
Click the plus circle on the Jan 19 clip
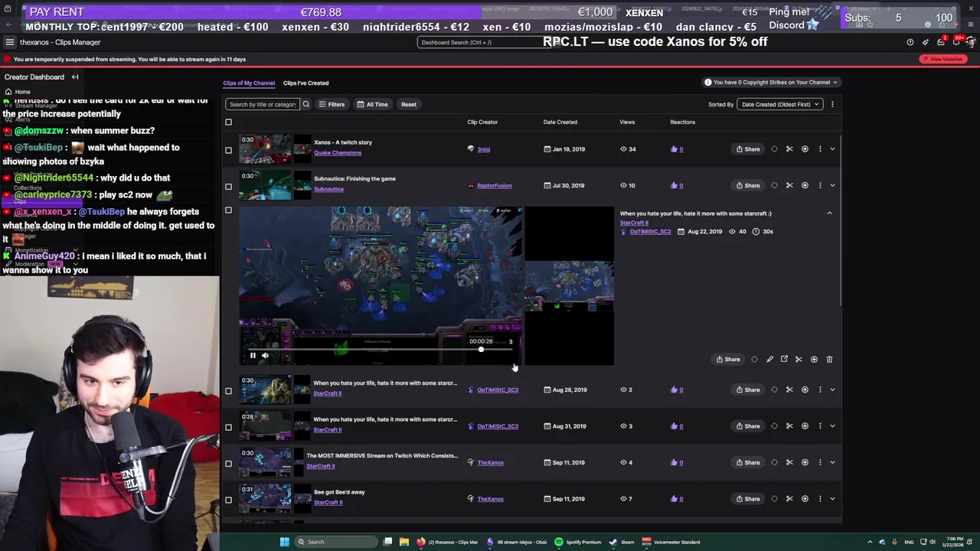coord(805,149)
